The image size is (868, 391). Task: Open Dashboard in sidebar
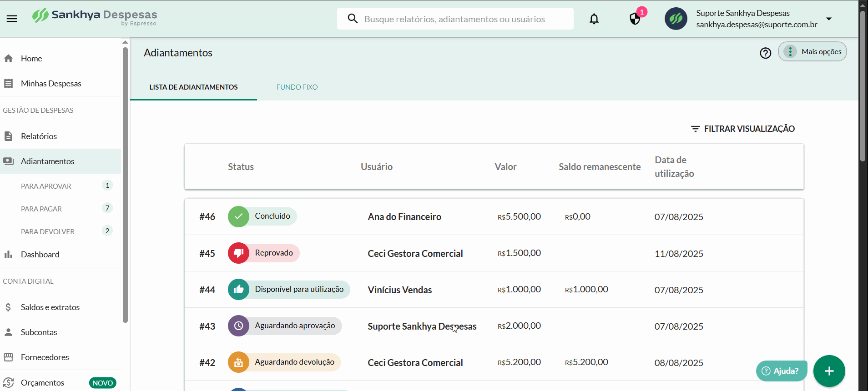[61, 255]
